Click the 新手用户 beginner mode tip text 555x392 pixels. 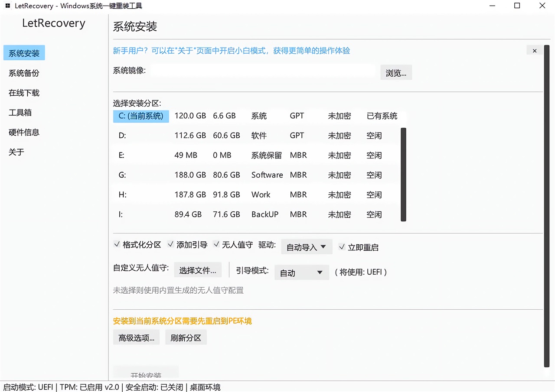[x=232, y=51]
